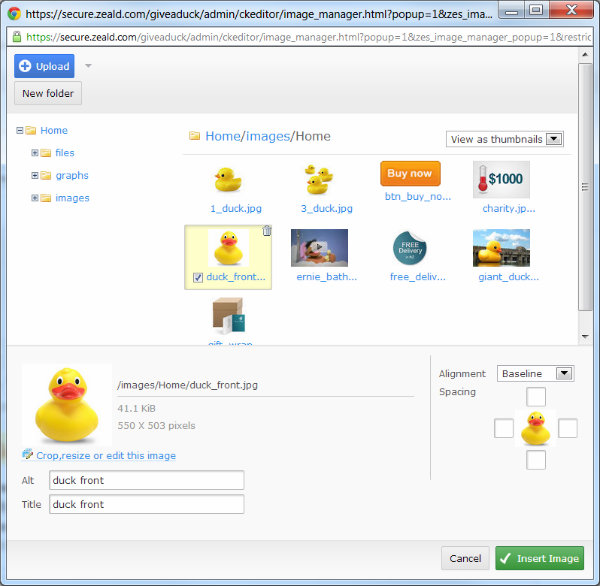600x586 pixels.
Task: Click the Home folder icon in tree
Action: click(x=31, y=131)
